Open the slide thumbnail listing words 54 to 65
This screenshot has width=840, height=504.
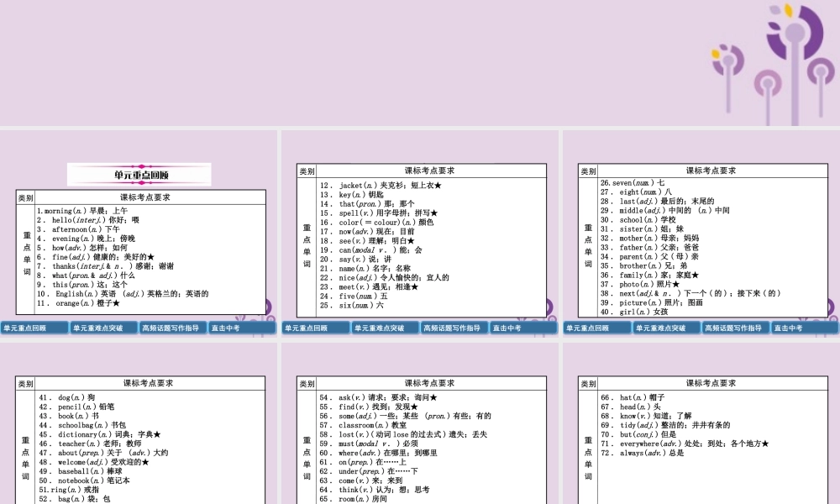420,423
